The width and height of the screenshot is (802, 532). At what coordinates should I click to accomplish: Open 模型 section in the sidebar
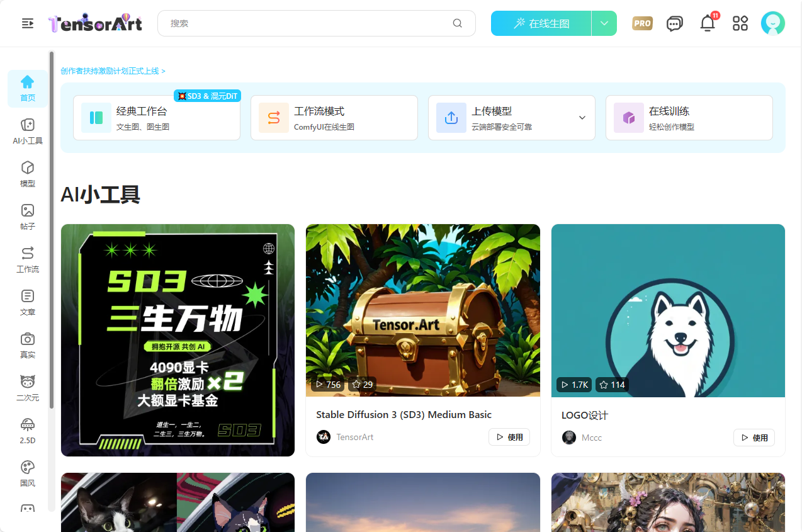point(28,174)
